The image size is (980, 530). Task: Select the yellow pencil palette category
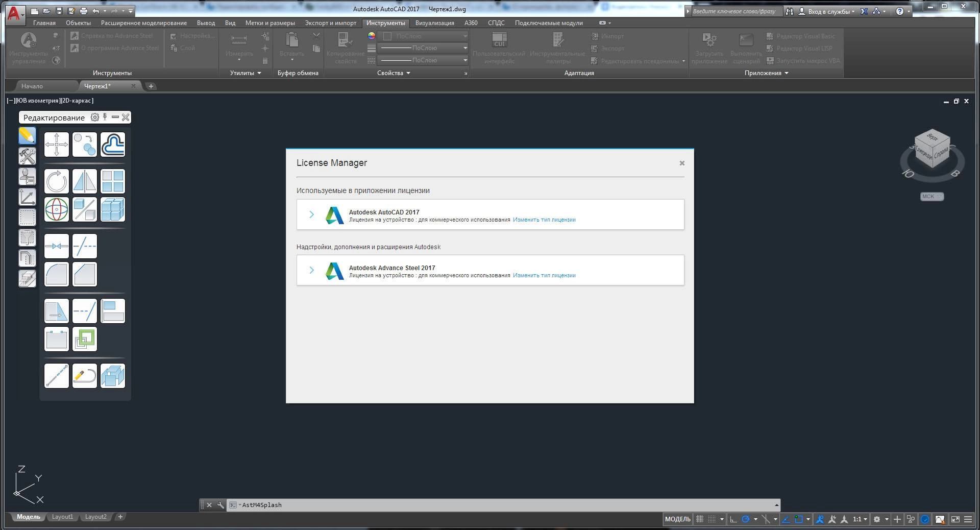point(27,135)
